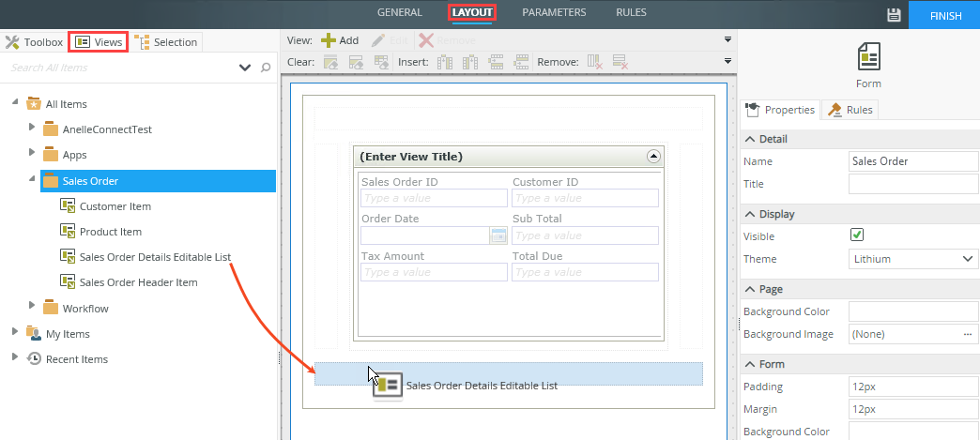
Task: Click the second column Insert icon
Action: 470,62
